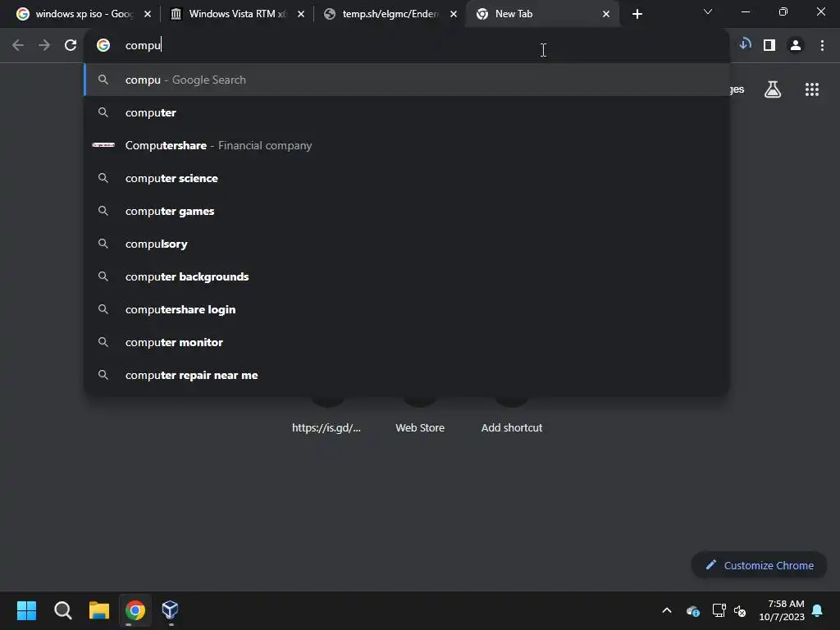Viewport: 840px width, 630px height.
Task: Click Customize Chrome button
Action: (759, 565)
